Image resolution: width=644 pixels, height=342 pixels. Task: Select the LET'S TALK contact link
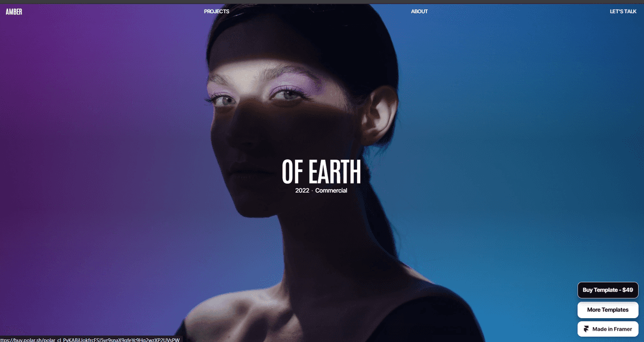coord(623,11)
